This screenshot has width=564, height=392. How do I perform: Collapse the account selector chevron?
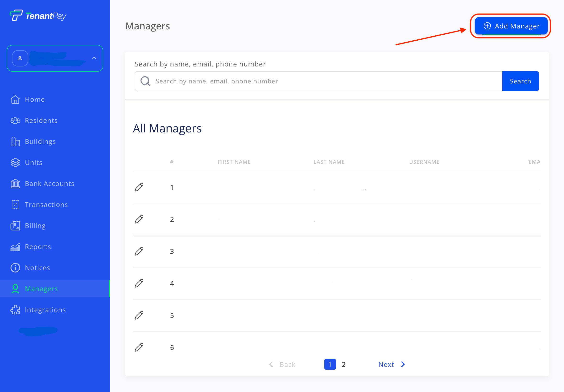click(x=94, y=58)
